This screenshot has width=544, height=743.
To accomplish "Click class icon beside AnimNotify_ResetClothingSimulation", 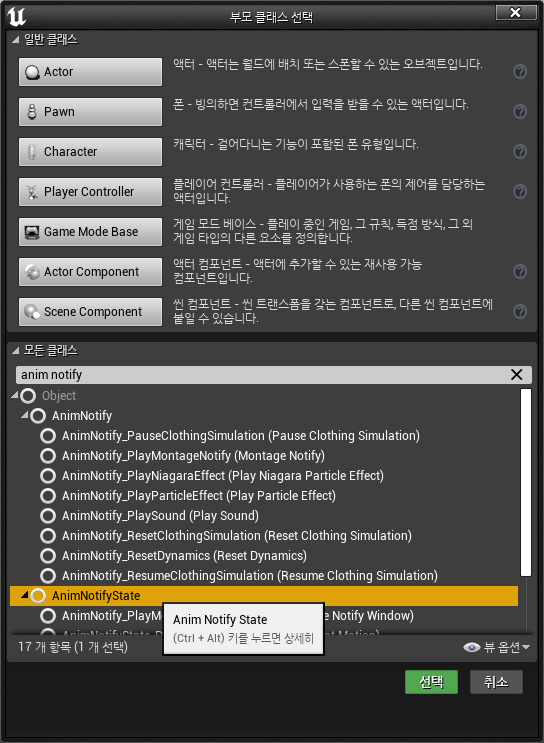I will tap(48, 535).
